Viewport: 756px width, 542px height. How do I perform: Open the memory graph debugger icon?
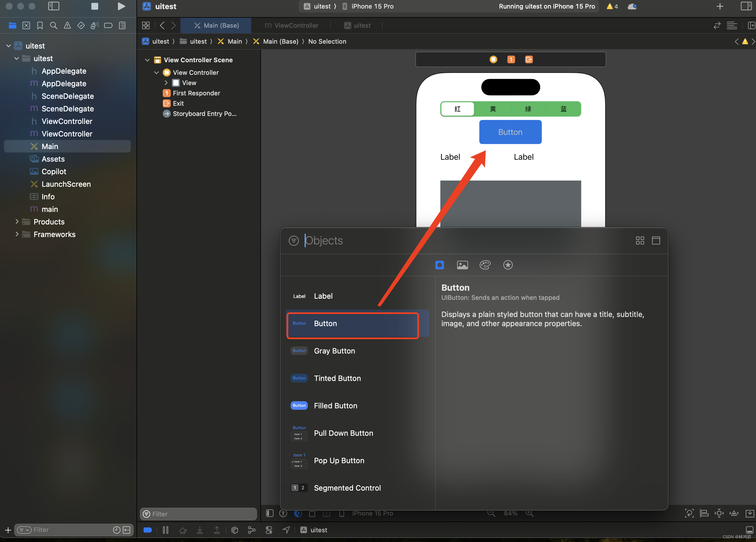pyautogui.click(x=252, y=530)
